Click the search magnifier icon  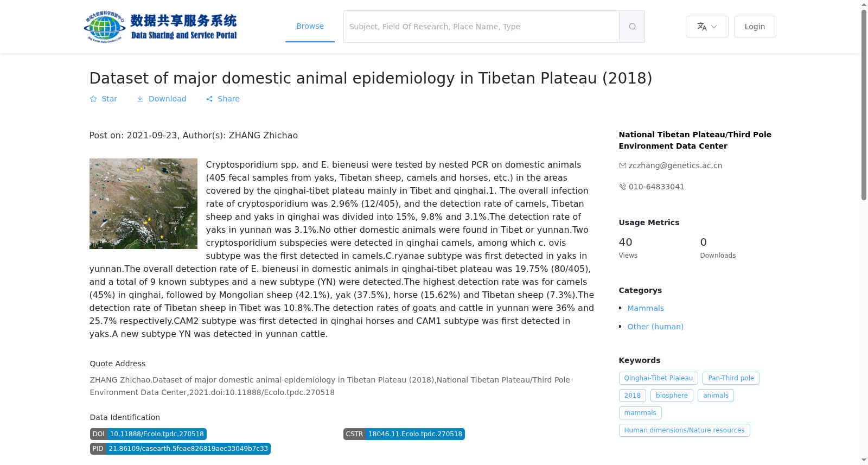632,27
